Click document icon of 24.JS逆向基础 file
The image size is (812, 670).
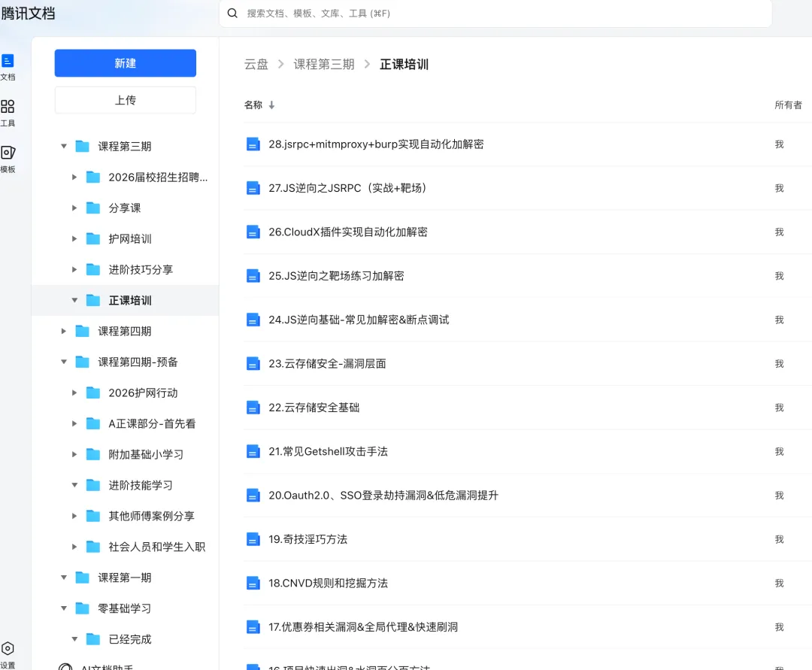253,320
